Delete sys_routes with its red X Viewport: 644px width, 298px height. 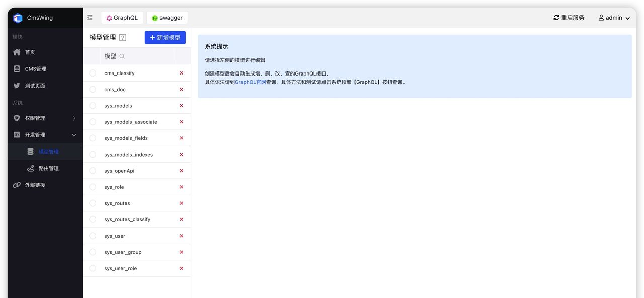(x=182, y=203)
